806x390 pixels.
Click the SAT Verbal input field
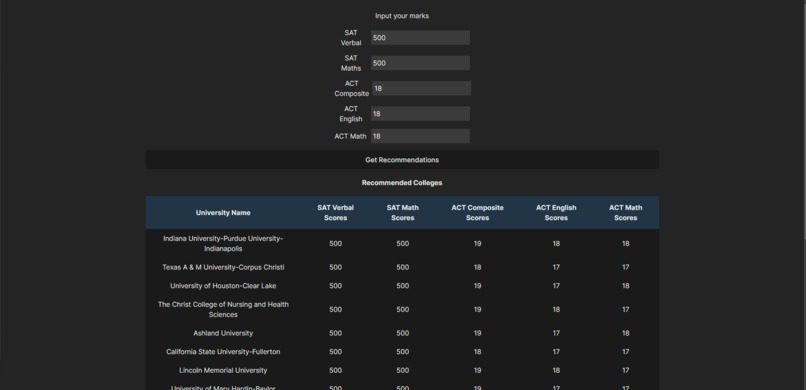[420, 38]
